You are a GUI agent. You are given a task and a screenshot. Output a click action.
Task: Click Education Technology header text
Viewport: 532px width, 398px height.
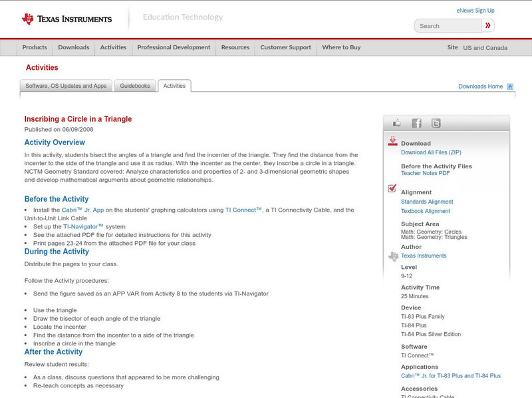(x=183, y=17)
